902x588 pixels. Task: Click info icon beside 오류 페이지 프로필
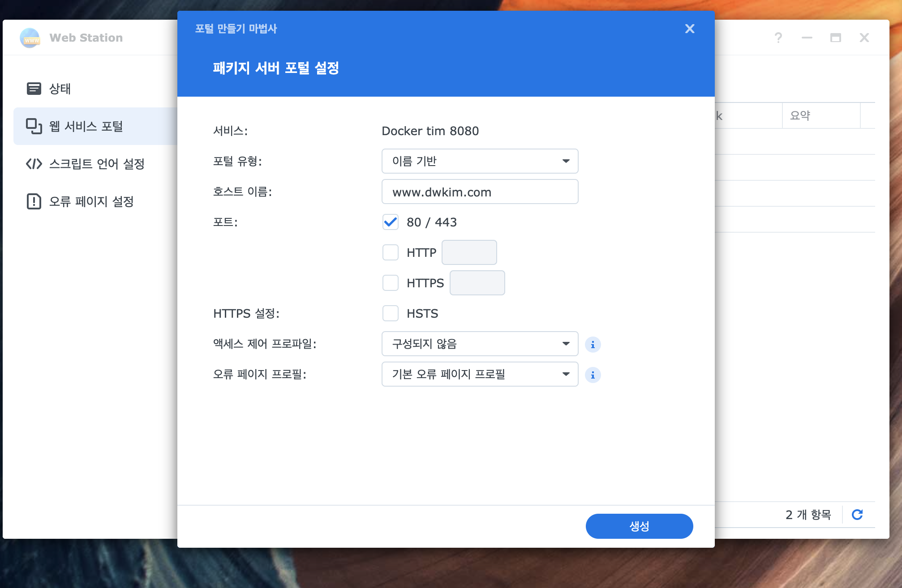593,375
